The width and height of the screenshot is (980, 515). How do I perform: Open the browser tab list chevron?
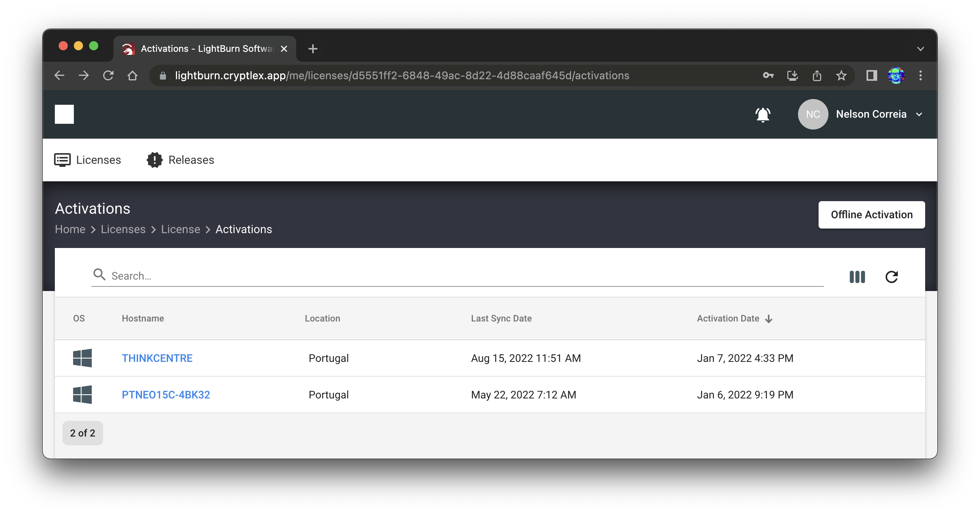point(921,49)
